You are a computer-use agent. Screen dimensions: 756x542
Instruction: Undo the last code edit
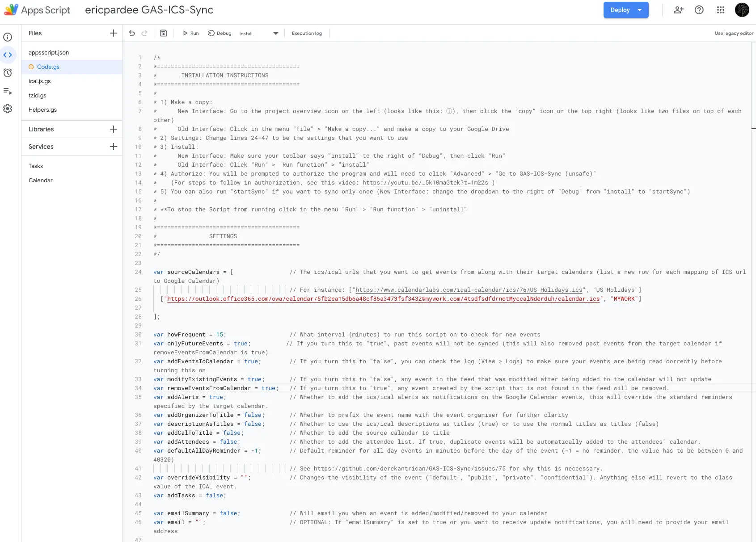coord(131,33)
